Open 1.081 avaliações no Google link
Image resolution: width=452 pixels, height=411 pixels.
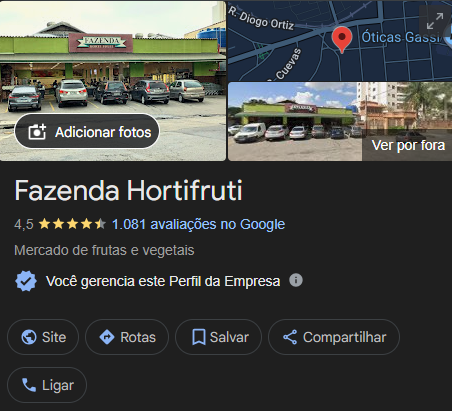[x=198, y=224]
